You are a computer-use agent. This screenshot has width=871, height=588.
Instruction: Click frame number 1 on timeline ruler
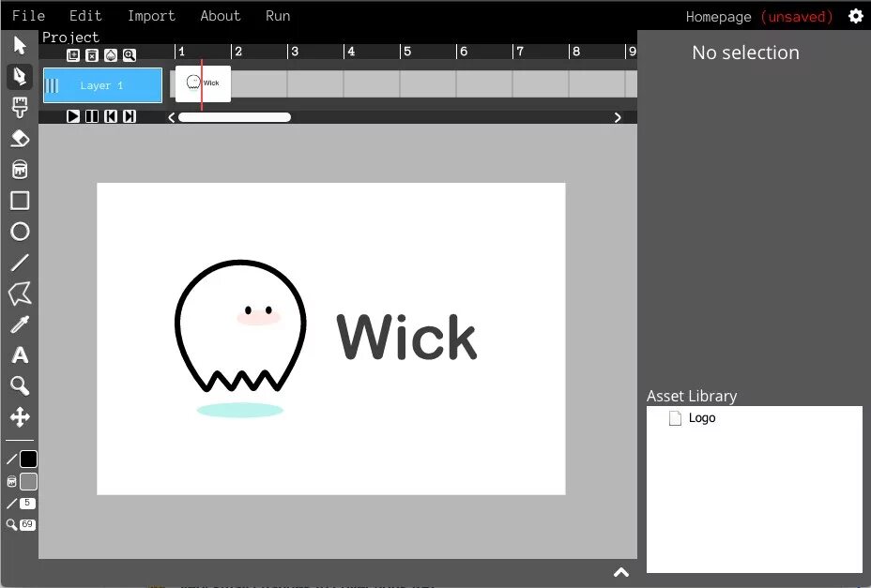tap(182, 52)
